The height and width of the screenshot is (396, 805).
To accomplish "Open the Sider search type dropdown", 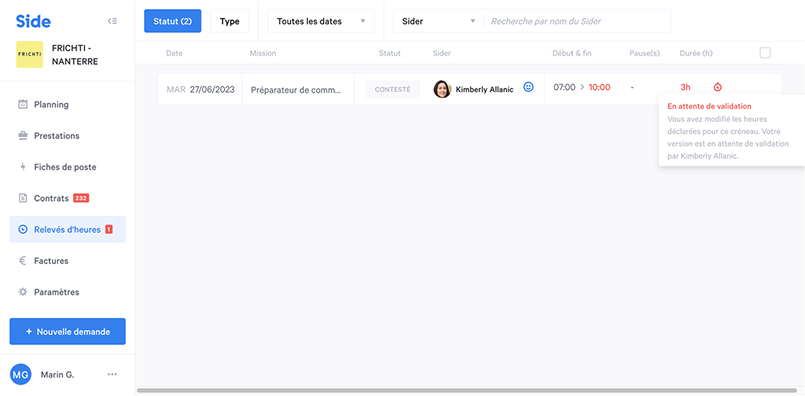I will pos(439,21).
